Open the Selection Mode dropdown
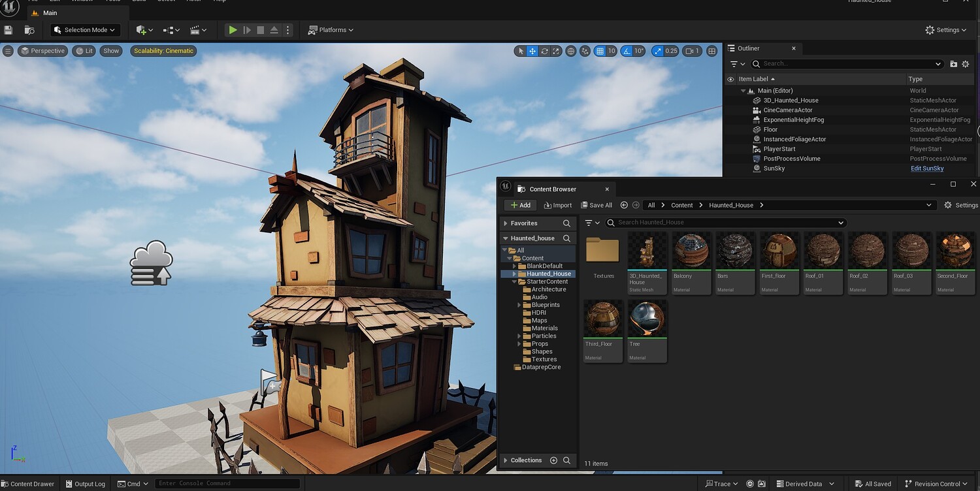This screenshot has width=980, height=491. pos(85,30)
